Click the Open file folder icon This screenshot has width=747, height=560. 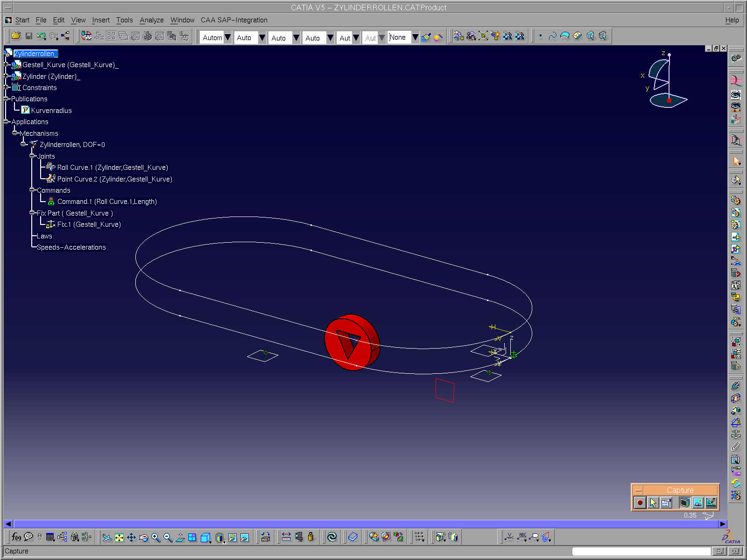[16, 36]
